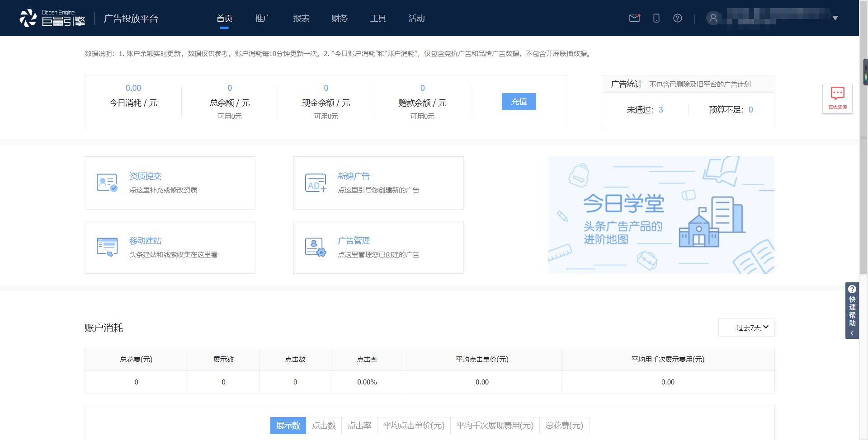Viewport: 868px width, 440px height.
Task: Click the 预算不足 count 0
Action: click(x=751, y=110)
